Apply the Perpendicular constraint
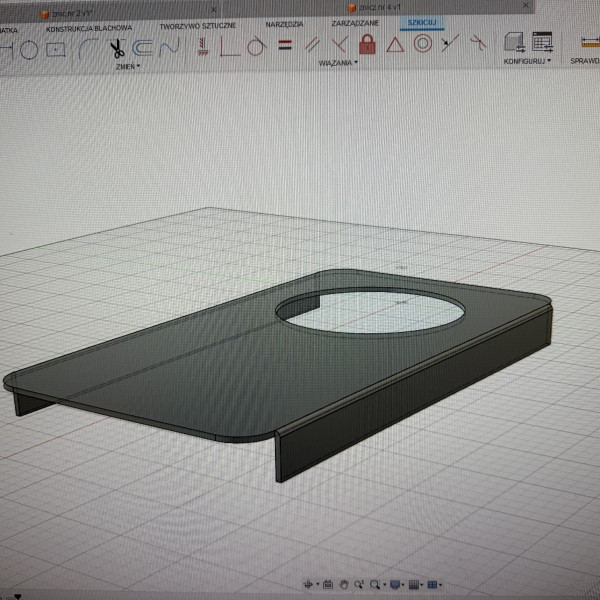600x600 pixels. coord(340,44)
